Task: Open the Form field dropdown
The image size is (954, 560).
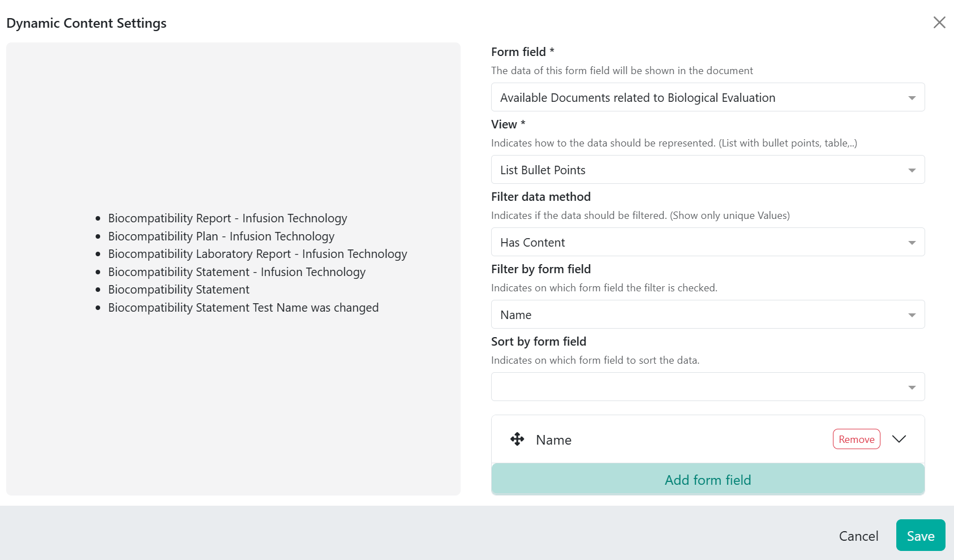Action: (708, 97)
